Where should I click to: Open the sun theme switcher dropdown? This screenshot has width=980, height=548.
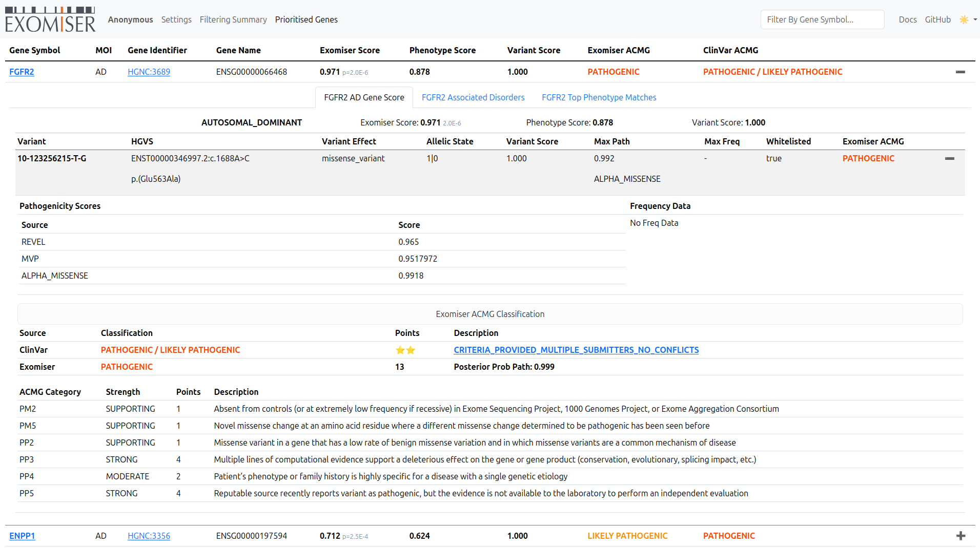click(x=968, y=19)
